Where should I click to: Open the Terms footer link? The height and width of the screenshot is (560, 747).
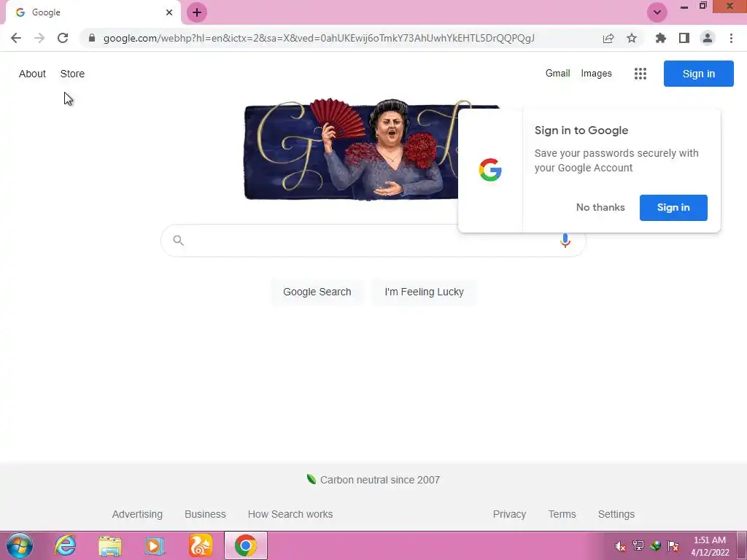click(562, 514)
